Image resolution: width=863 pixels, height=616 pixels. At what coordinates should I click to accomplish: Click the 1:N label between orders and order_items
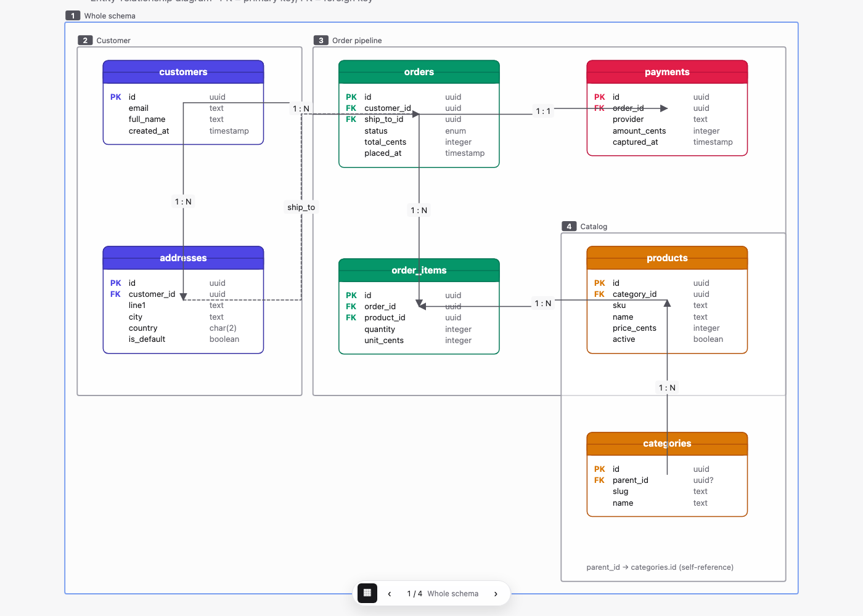[419, 211]
